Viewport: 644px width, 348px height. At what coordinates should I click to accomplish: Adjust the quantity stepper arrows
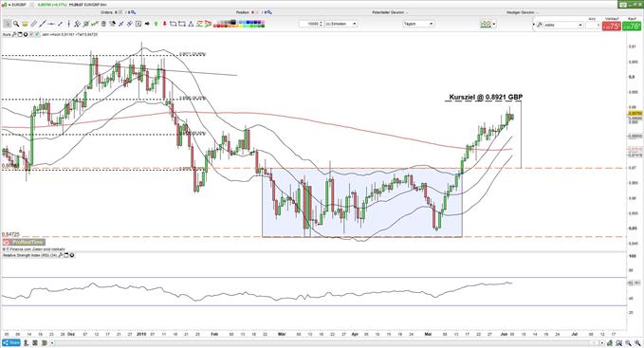coord(322,24)
